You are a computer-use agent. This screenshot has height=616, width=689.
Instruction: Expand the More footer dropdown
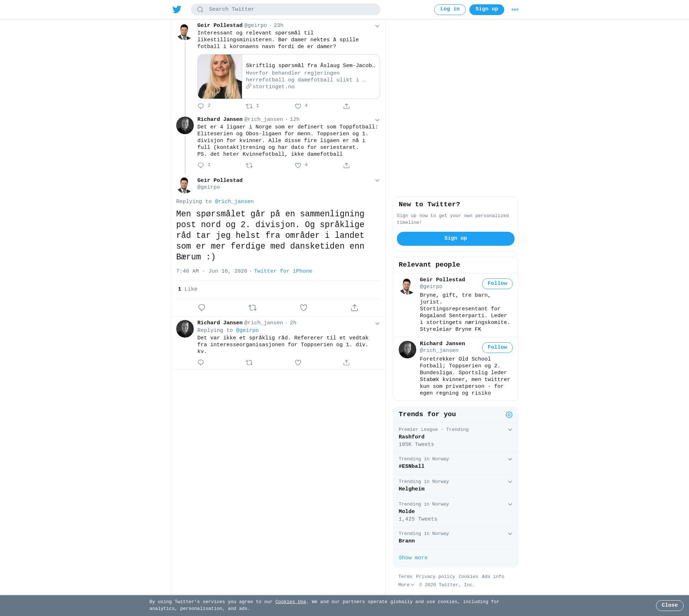click(x=406, y=585)
